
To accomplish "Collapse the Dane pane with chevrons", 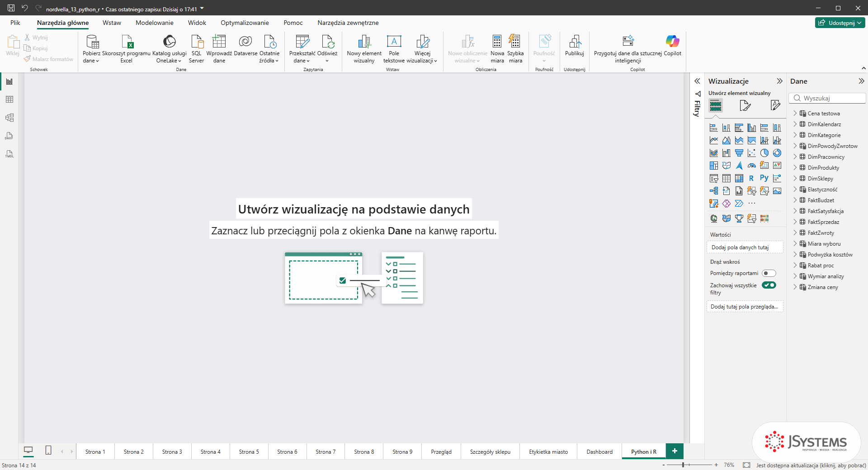I will pos(861,81).
